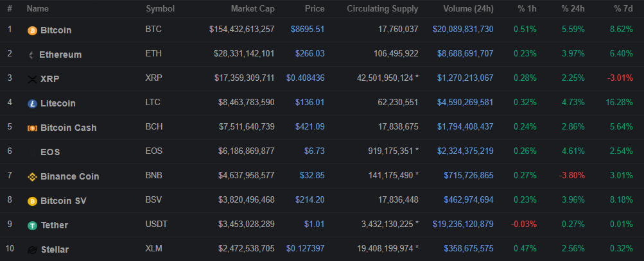The height and width of the screenshot is (261, 644).
Task: Click Bitcoin price $8695.51
Action: pyautogui.click(x=307, y=30)
